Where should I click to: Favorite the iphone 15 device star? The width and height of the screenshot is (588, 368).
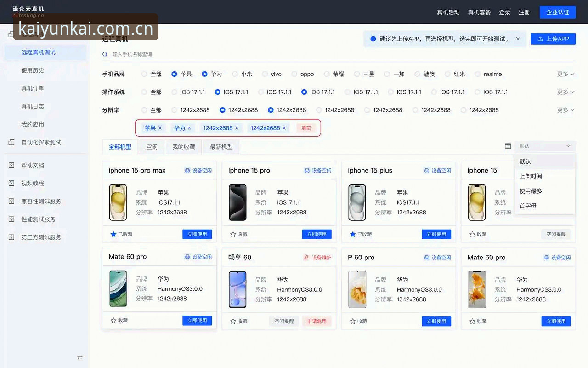pyautogui.click(x=472, y=234)
